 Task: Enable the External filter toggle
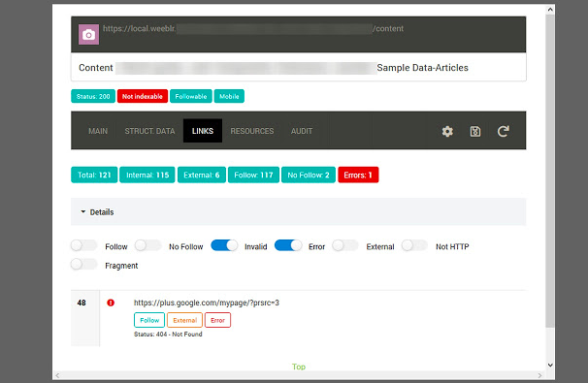click(345, 246)
